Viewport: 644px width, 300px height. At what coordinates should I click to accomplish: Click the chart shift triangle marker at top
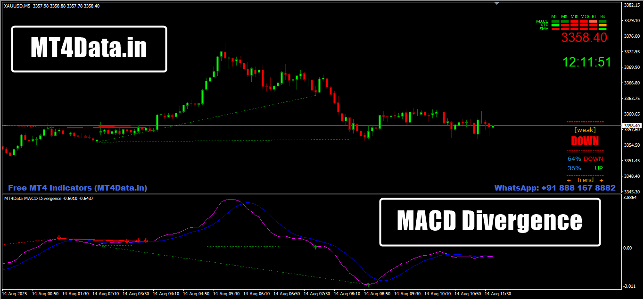496,3
